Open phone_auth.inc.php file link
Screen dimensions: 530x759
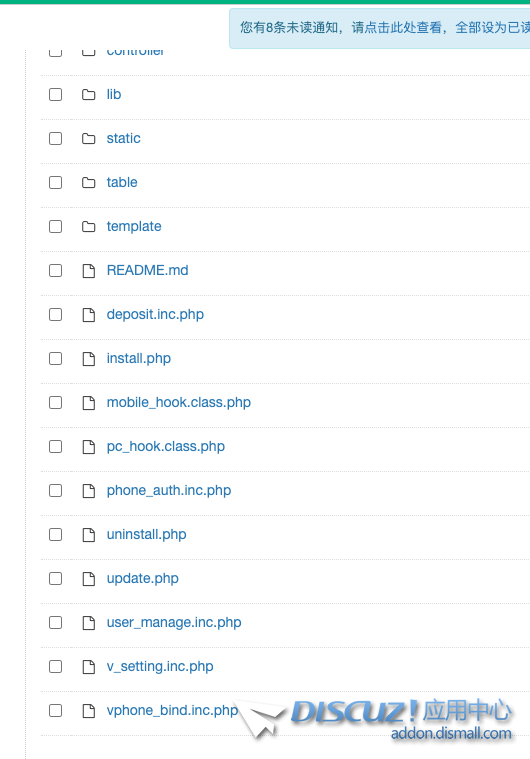tap(169, 490)
